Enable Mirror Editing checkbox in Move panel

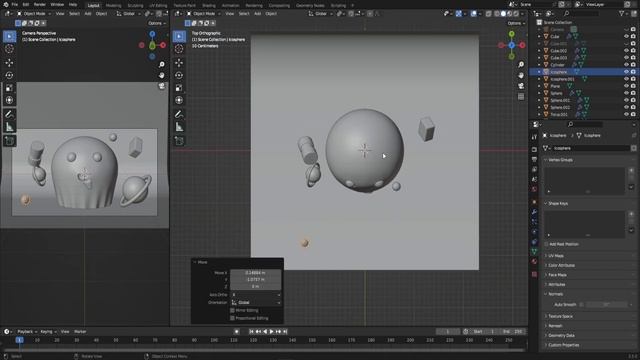click(x=233, y=310)
